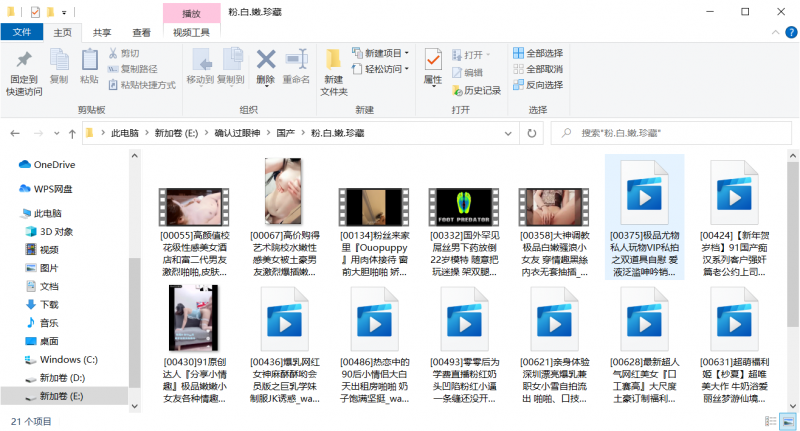Click the 复制 (Copy) icon in the ribbon
800x431 pixels.
(x=59, y=62)
